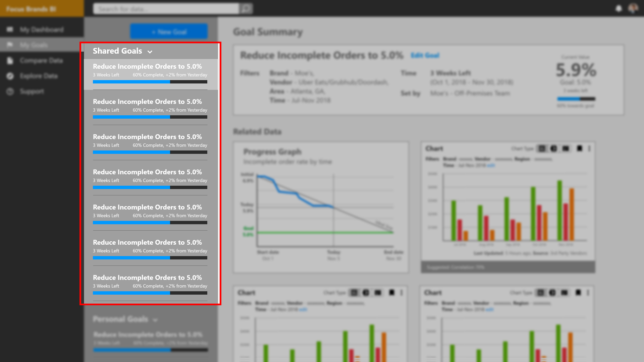The width and height of the screenshot is (644, 362).
Task: Click the Suggested Correlation footer bar
Action: pyautogui.click(x=508, y=267)
